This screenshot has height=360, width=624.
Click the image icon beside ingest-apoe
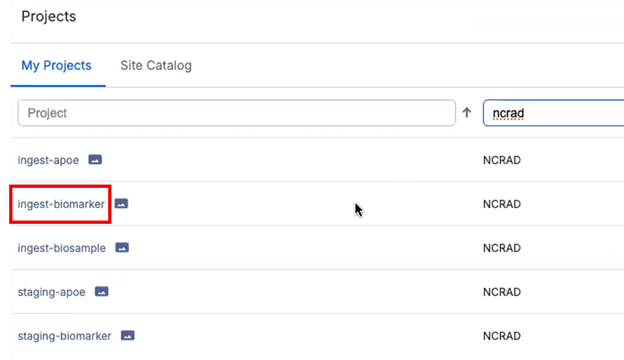coord(95,160)
